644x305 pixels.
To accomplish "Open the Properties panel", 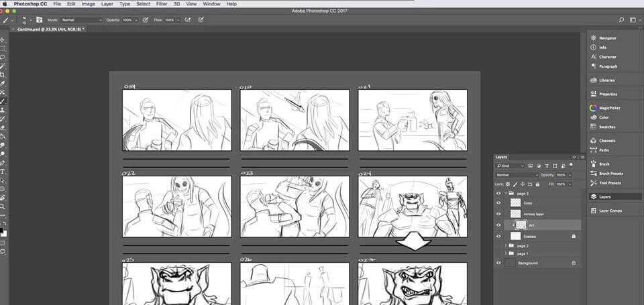I will 604,94.
